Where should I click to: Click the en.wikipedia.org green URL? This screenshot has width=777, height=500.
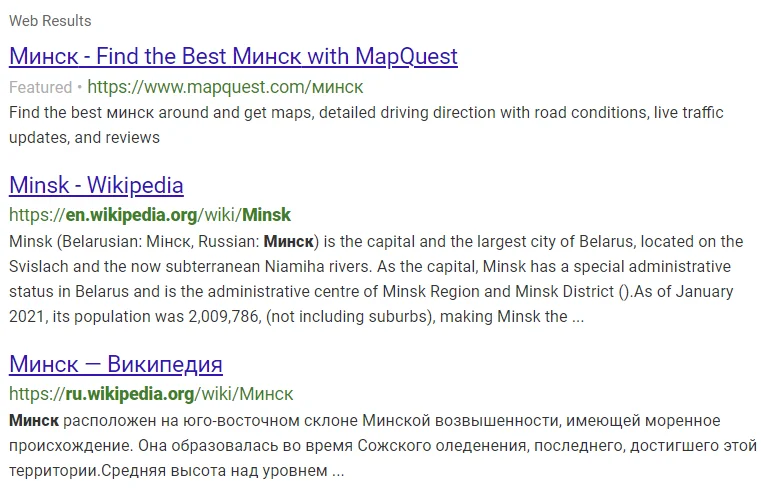pos(150,215)
